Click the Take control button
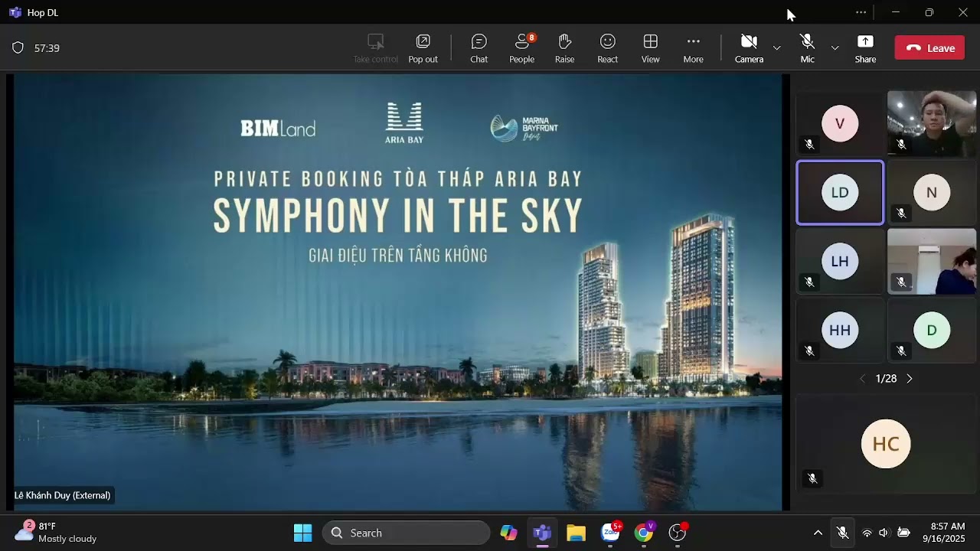 click(375, 48)
